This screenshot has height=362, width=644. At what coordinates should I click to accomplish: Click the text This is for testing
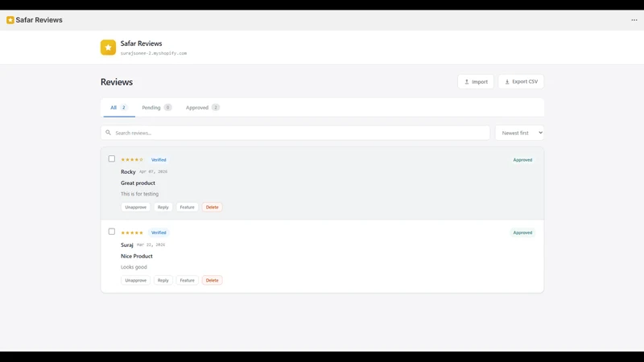[x=139, y=194]
